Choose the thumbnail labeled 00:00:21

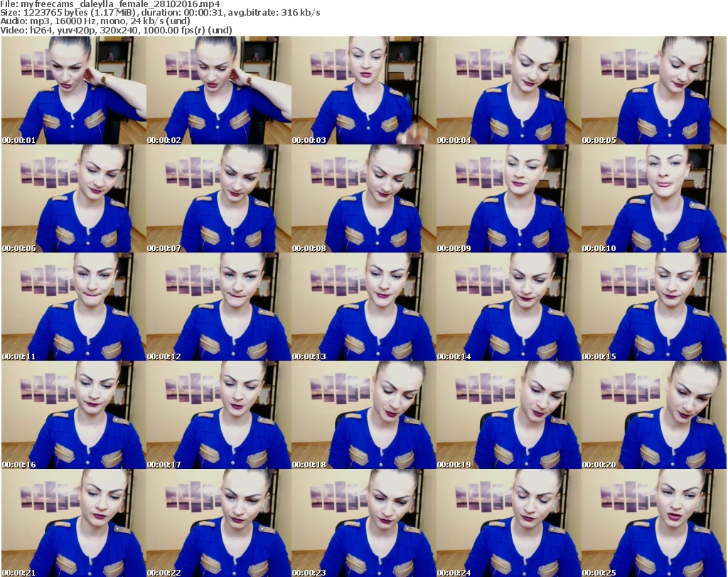(74, 523)
